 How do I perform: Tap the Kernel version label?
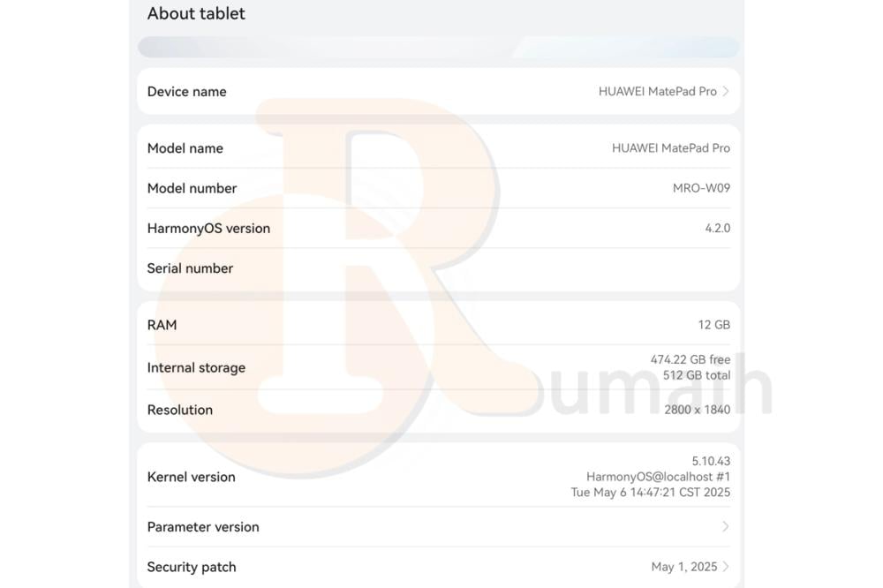(x=191, y=477)
